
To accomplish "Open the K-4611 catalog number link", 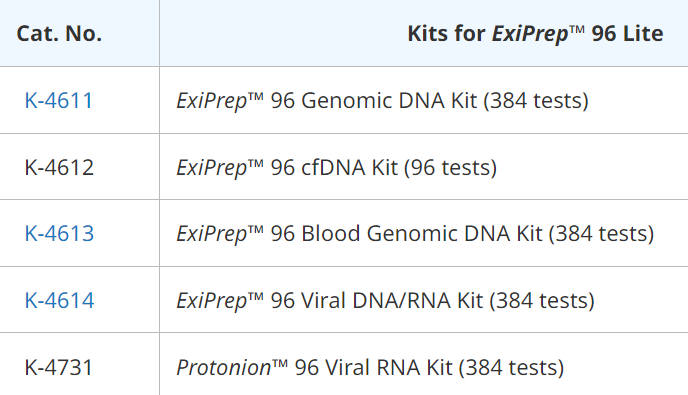I will [x=59, y=101].
